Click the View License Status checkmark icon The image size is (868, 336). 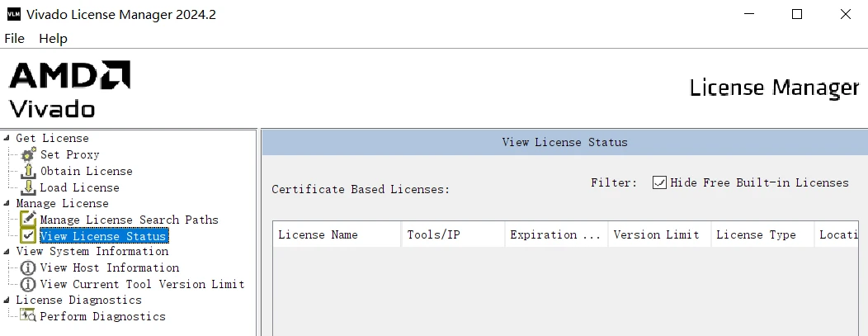pos(29,236)
